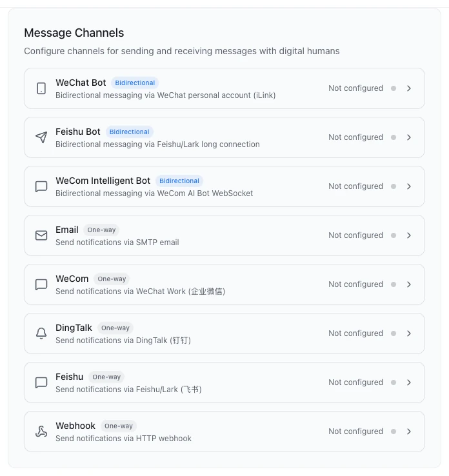449x476 pixels.
Task: Click the One-way badge next to WeCom
Action: click(x=112, y=279)
